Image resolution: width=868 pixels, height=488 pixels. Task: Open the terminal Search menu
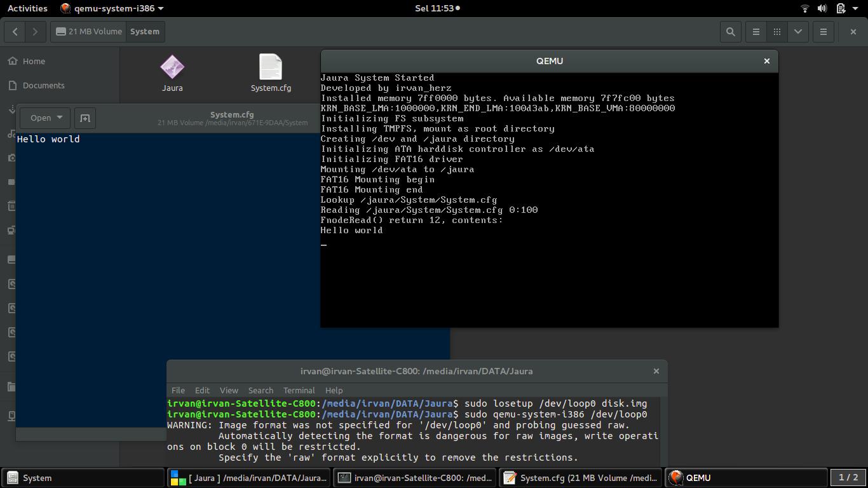(x=261, y=390)
